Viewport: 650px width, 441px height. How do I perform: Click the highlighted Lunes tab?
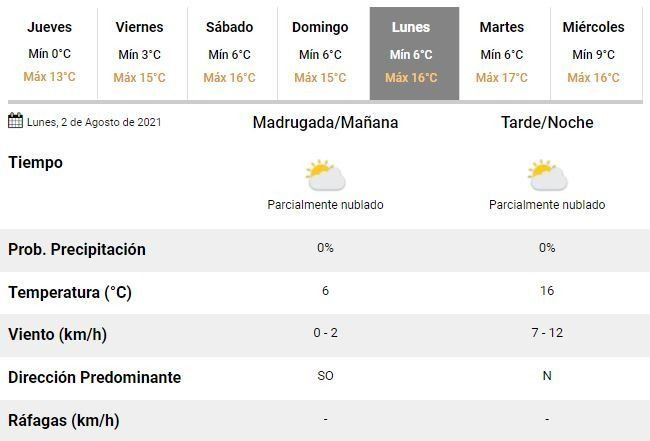click(411, 53)
